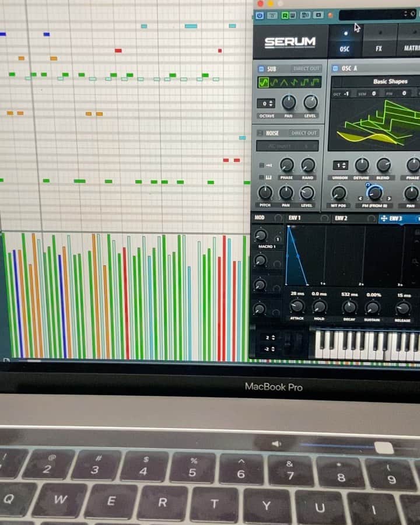420x525 pixels.
Task: Click the second macro knob
Action: click(x=260, y=260)
